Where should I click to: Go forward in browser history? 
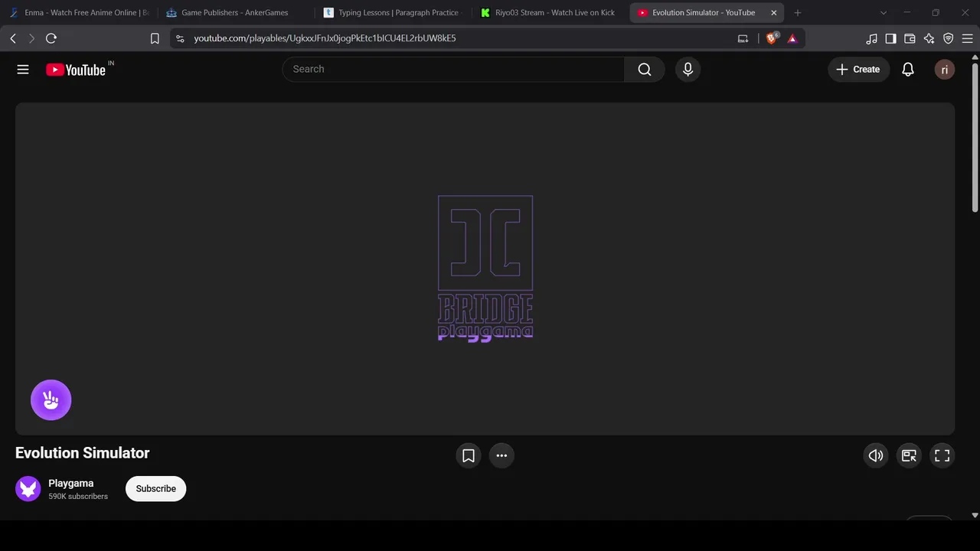point(31,38)
